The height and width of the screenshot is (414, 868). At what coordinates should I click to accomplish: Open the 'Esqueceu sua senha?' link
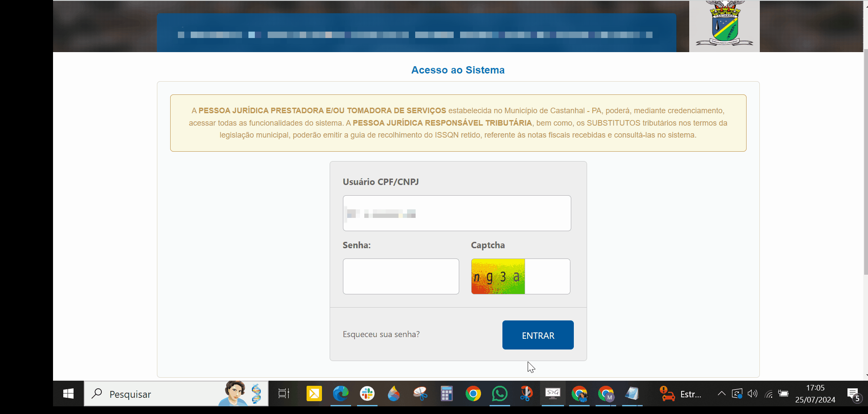click(381, 334)
